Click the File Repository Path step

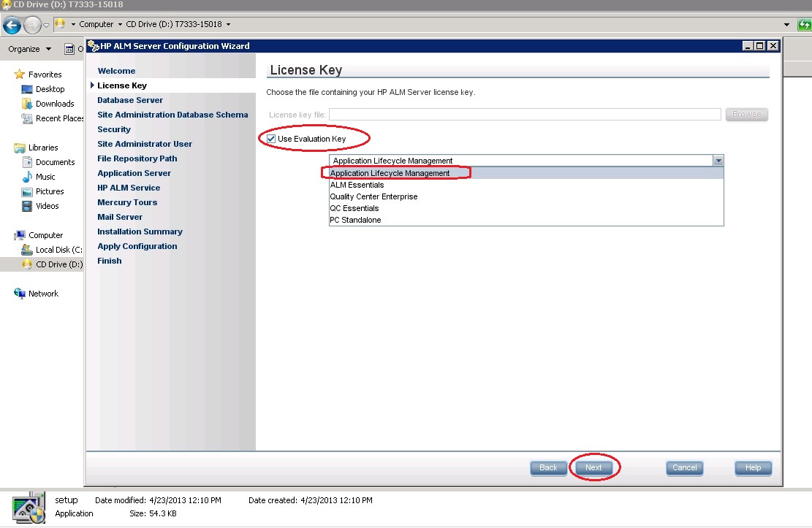(137, 158)
